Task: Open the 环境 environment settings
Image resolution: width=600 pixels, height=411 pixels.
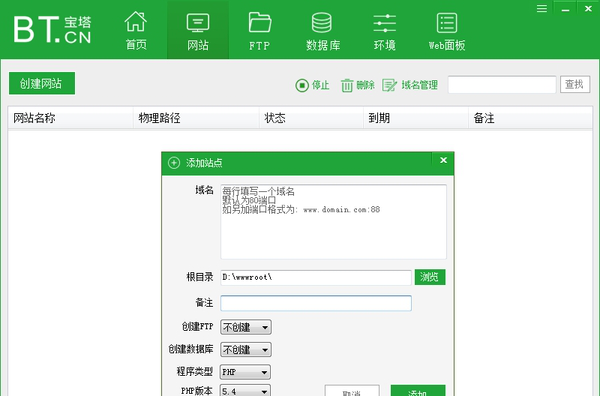Action: [385, 31]
